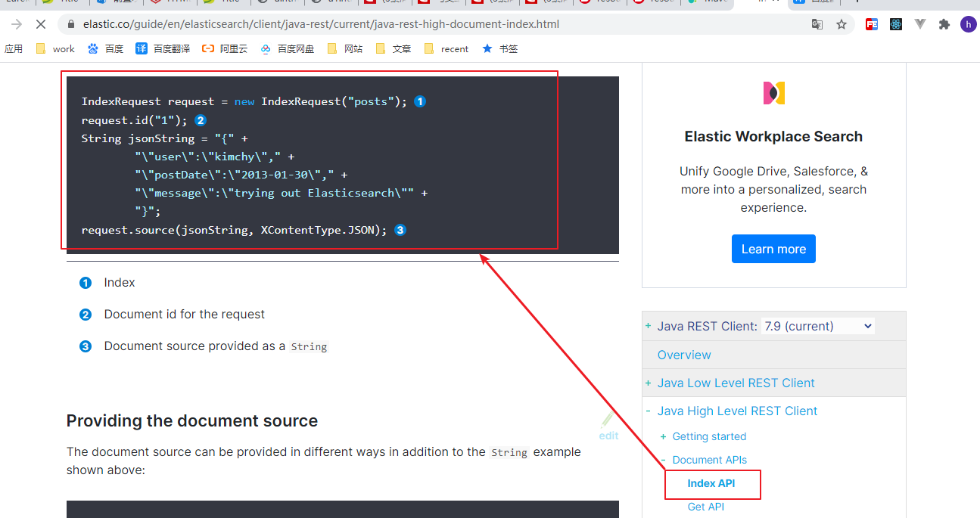
Task: Open the Java Low Level REST Client link
Action: 736,383
